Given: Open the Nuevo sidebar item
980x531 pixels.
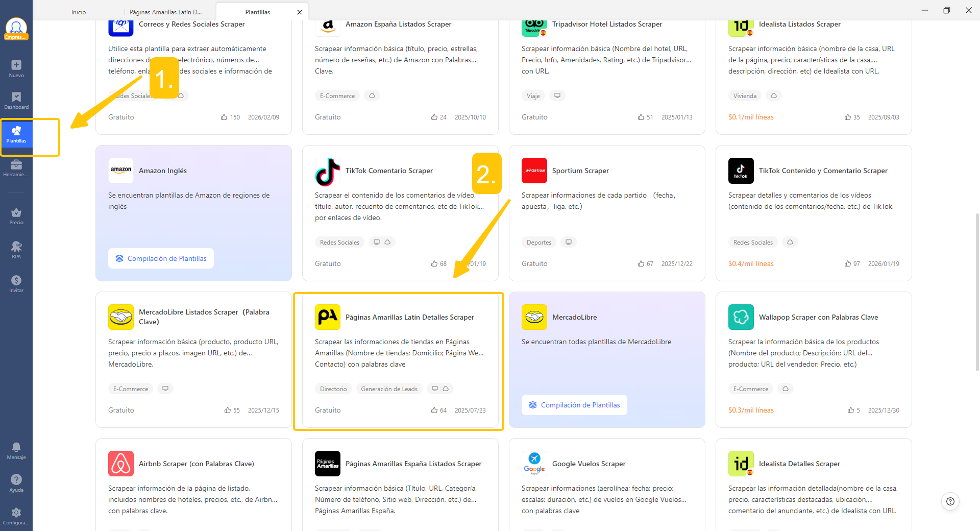Looking at the screenshot, I should click(16, 68).
